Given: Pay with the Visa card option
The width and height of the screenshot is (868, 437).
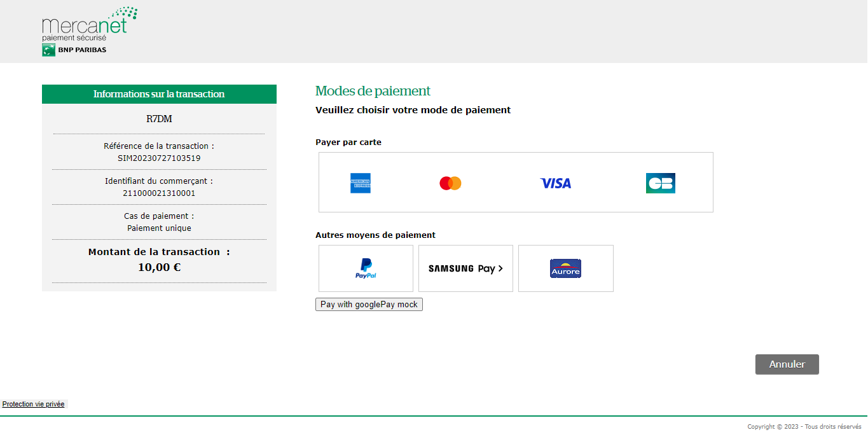Looking at the screenshot, I should tap(556, 183).
